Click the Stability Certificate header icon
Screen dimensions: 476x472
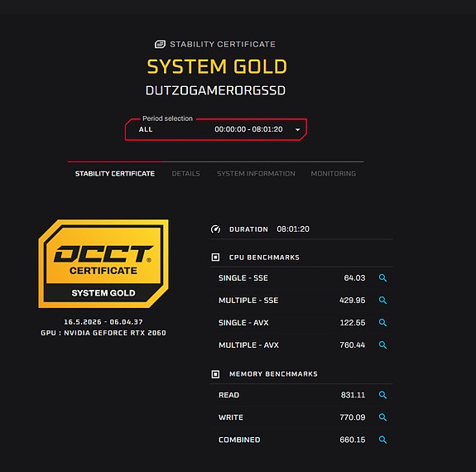(160, 45)
